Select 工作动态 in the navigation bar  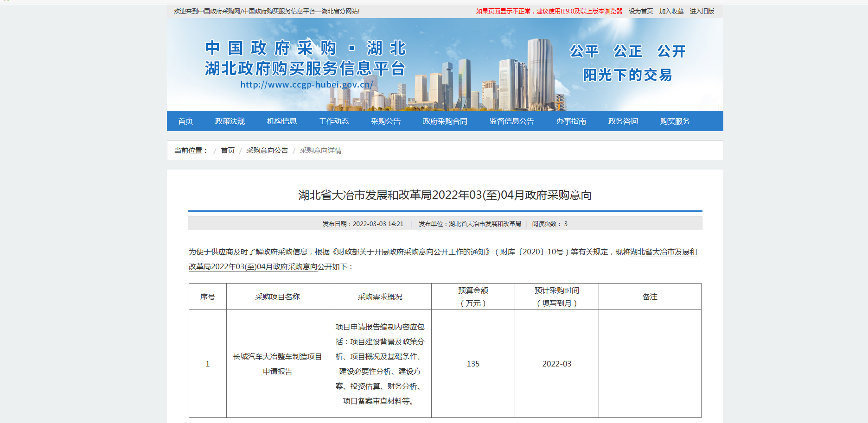[x=334, y=121]
